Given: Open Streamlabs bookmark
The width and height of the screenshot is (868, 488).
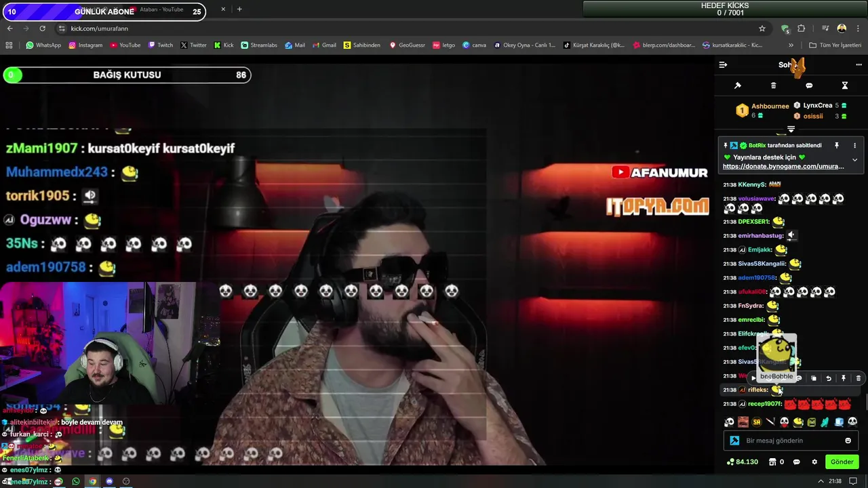Looking at the screenshot, I should coord(259,45).
